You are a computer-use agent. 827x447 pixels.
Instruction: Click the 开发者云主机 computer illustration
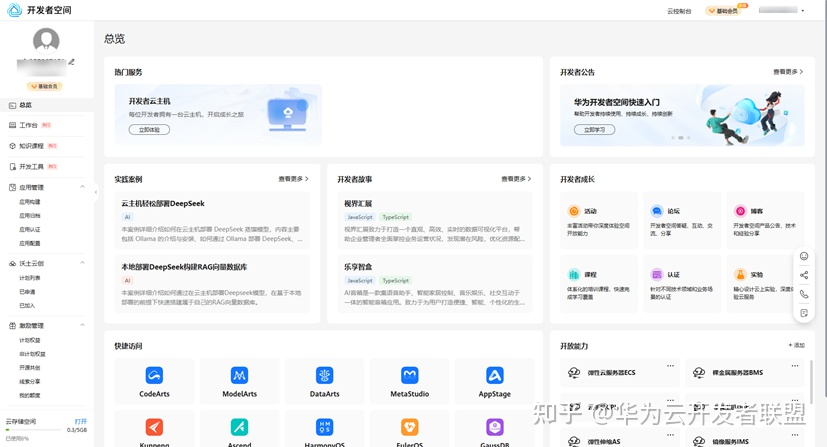pos(288,114)
